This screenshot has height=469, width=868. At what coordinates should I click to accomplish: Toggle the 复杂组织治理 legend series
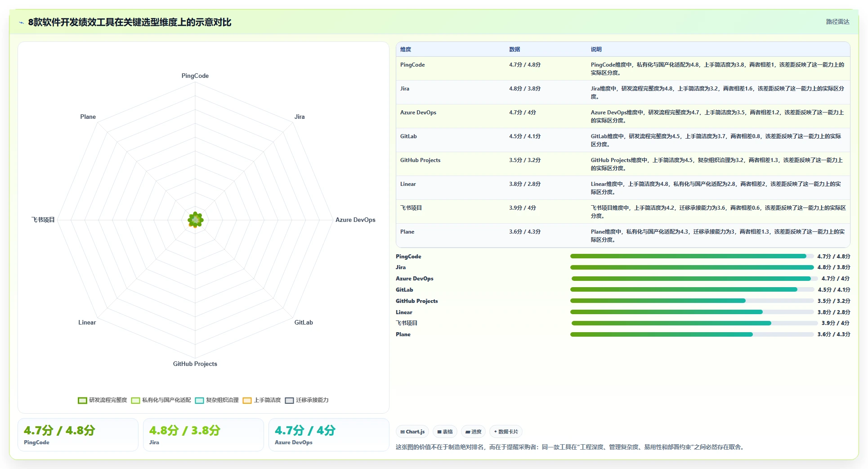(217, 400)
